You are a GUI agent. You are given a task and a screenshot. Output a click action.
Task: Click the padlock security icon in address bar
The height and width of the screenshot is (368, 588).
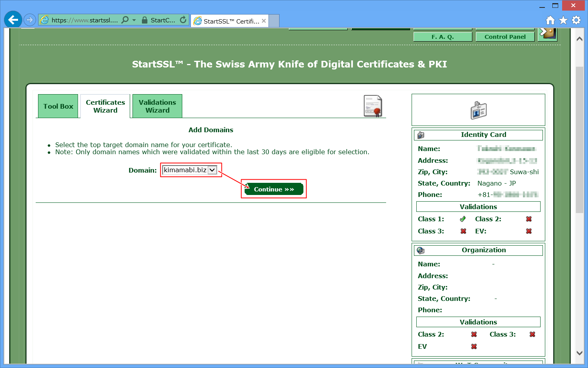point(145,20)
